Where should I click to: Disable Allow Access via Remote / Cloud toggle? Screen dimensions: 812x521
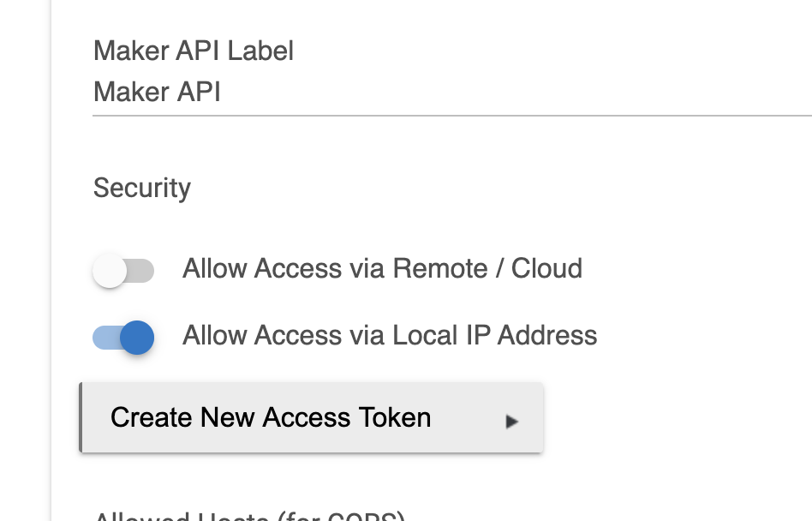(124, 270)
